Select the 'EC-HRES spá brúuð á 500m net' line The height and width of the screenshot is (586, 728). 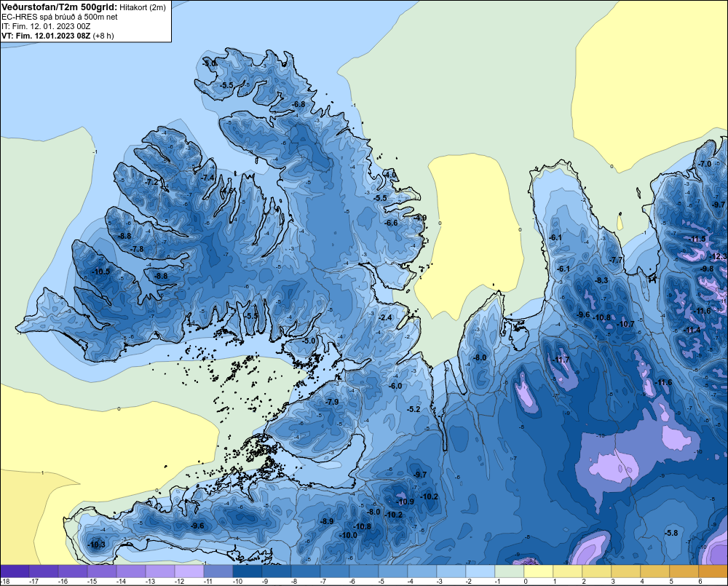point(60,17)
